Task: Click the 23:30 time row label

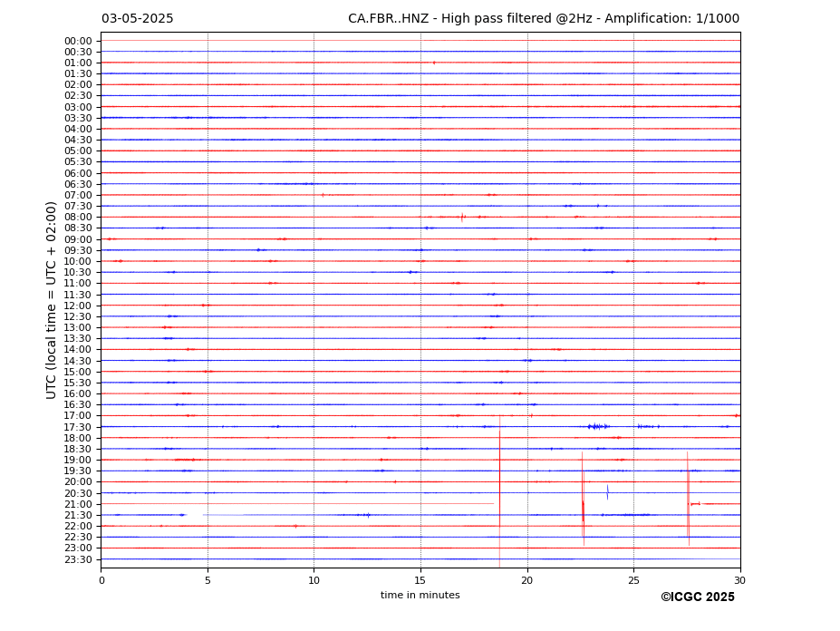Action: pos(78,559)
